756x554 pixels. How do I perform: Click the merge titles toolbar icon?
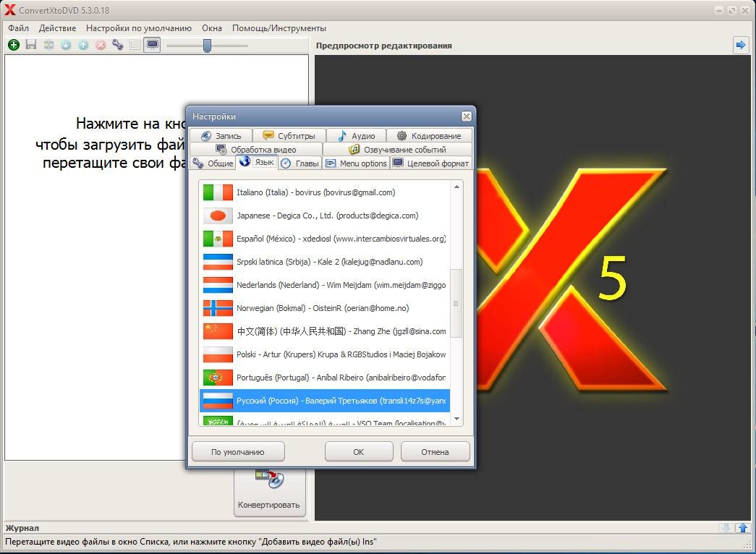(x=48, y=45)
